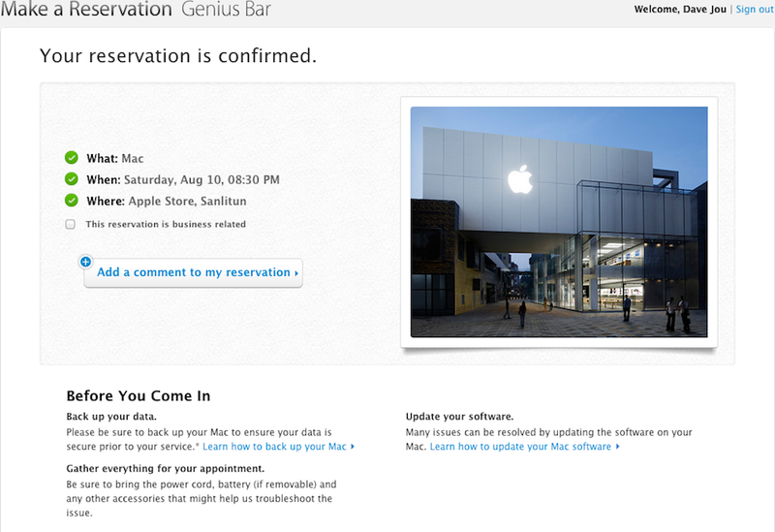Click the blue plus icon on the comment button
The image size is (775, 532).
pyautogui.click(x=85, y=262)
